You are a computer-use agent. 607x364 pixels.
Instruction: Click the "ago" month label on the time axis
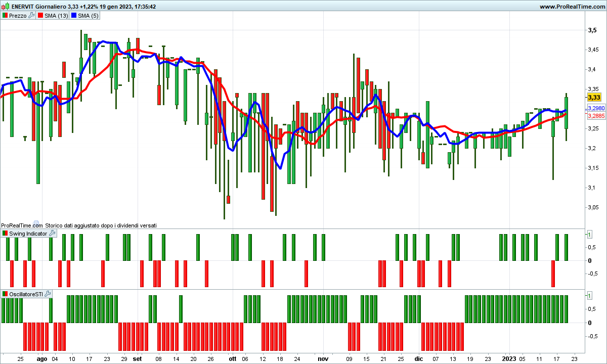[x=42, y=359]
